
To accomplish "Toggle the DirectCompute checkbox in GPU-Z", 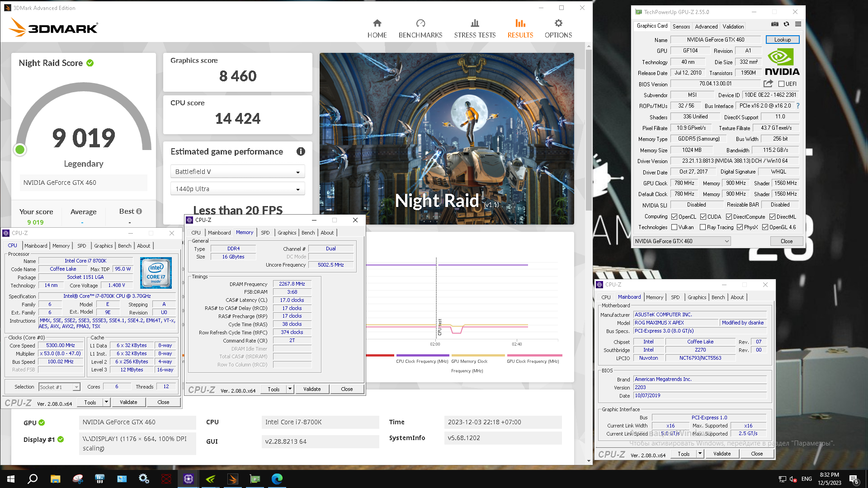I will [729, 217].
